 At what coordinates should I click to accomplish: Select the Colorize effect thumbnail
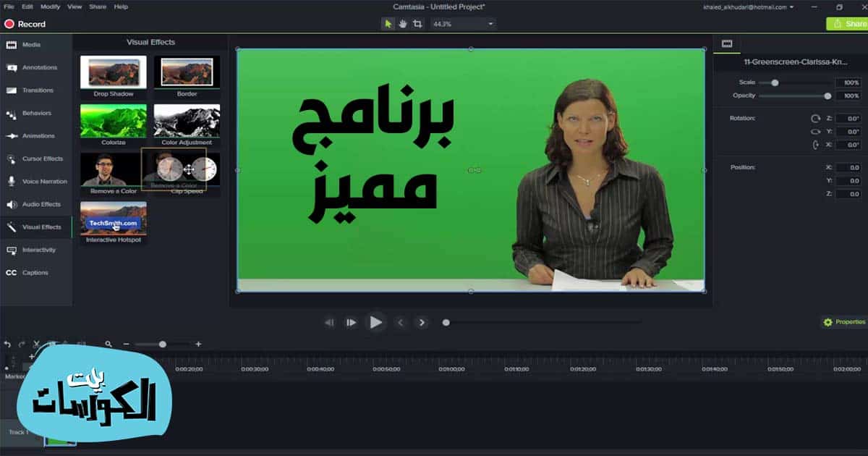(x=114, y=121)
